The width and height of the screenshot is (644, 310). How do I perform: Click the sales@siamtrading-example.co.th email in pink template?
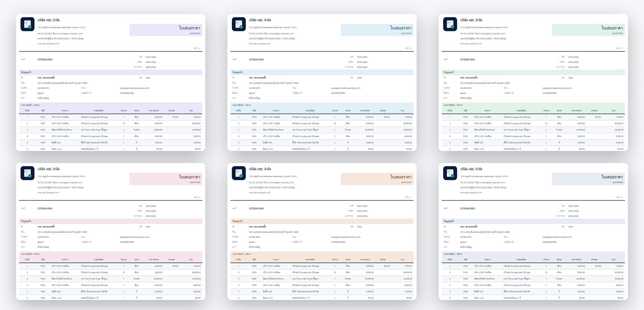point(134,237)
